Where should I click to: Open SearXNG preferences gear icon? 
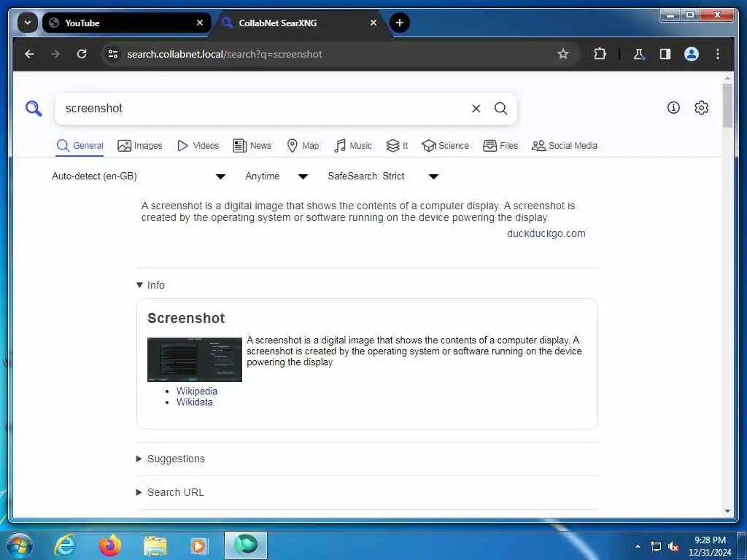point(701,108)
